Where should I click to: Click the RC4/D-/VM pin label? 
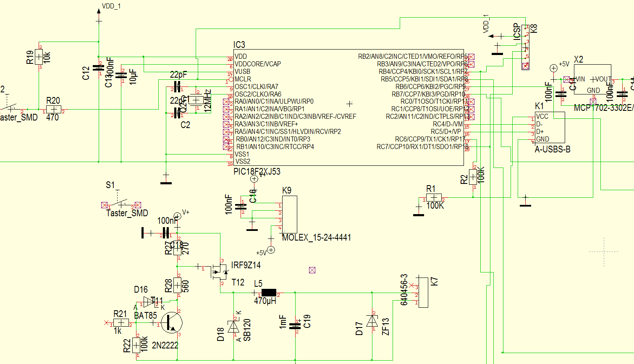click(x=448, y=124)
